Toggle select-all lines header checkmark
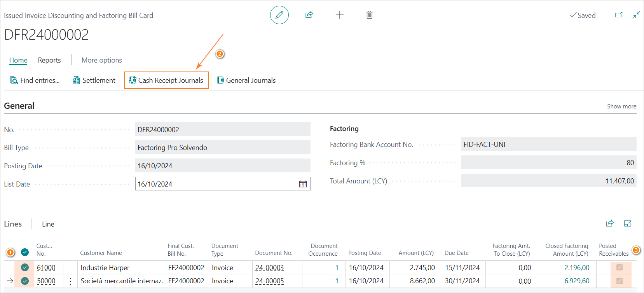 [x=25, y=252]
